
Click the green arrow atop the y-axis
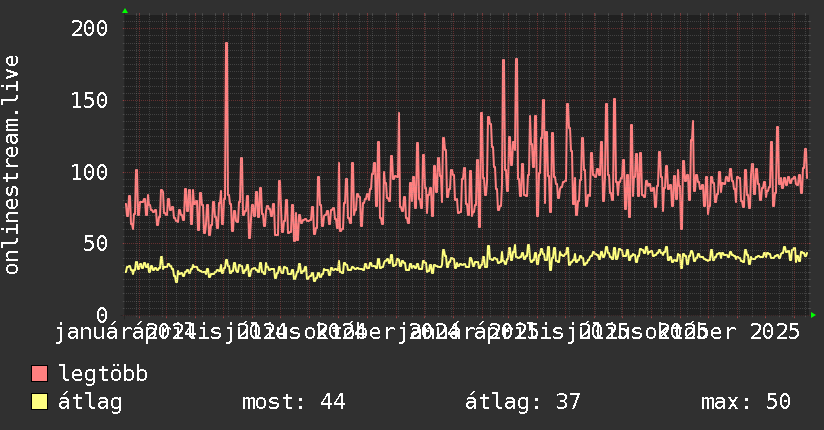[x=125, y=11]
